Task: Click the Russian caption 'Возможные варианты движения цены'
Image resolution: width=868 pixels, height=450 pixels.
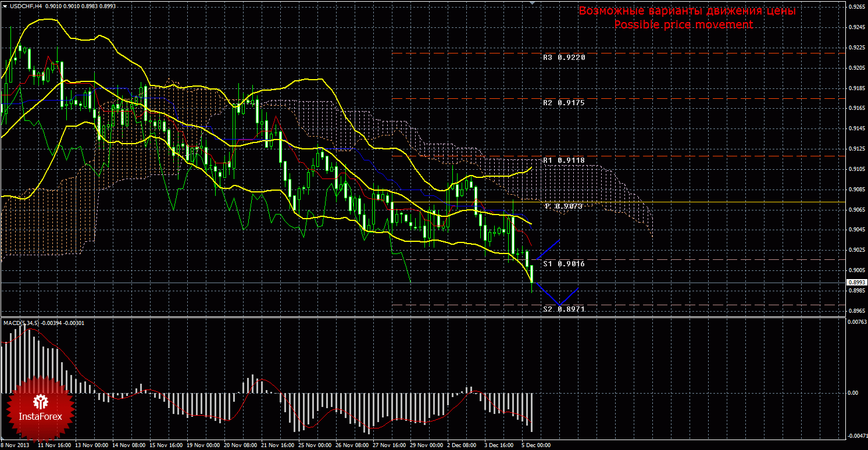Action: pyautogui.click(x=687, y=11)
